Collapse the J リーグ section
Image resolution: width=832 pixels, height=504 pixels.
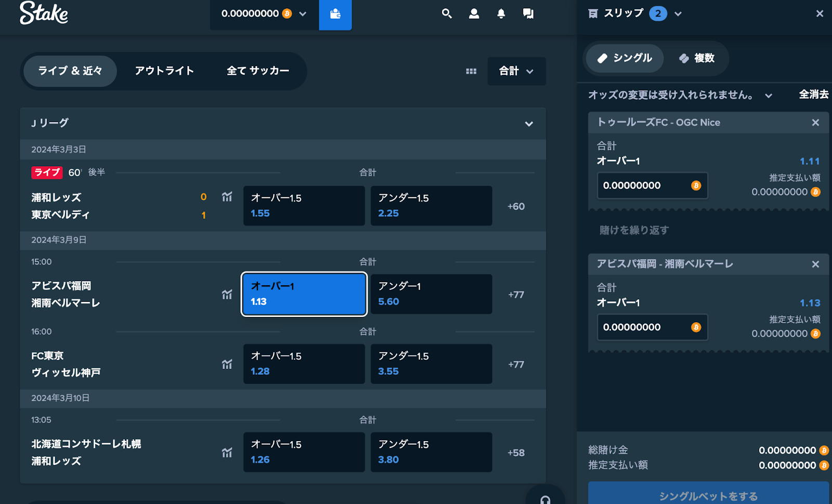tap(529, 124)
